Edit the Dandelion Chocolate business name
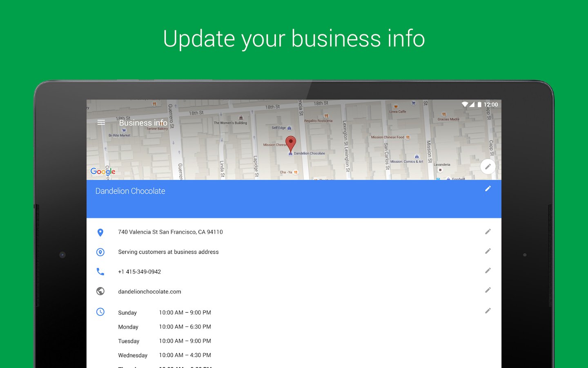The width and height of the screenshot is (588, 368). (x=488, y=188)
